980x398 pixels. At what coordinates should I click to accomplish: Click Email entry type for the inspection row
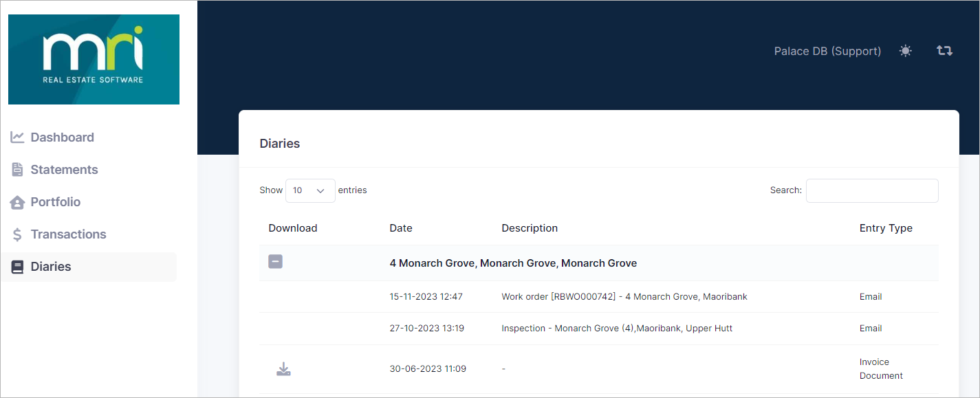(x=871, y=329)
